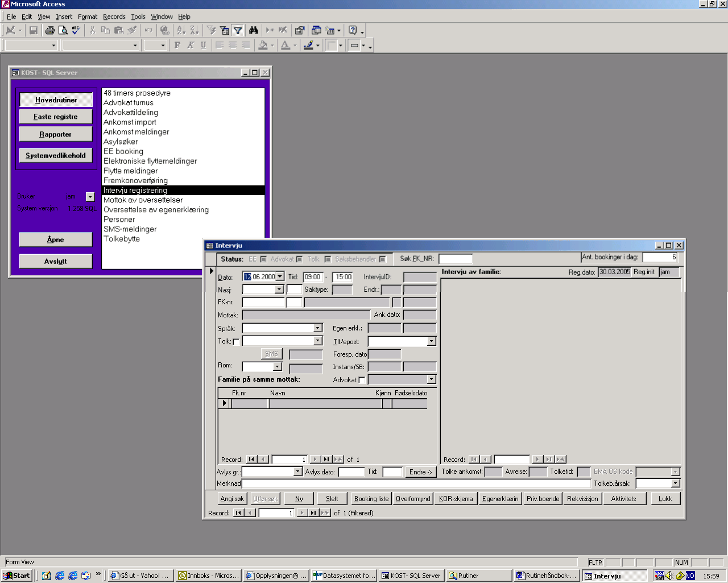The height and width of the screenshot is (583, 728).
Task: Show the Database Window icon
Action: click(316, 30)
